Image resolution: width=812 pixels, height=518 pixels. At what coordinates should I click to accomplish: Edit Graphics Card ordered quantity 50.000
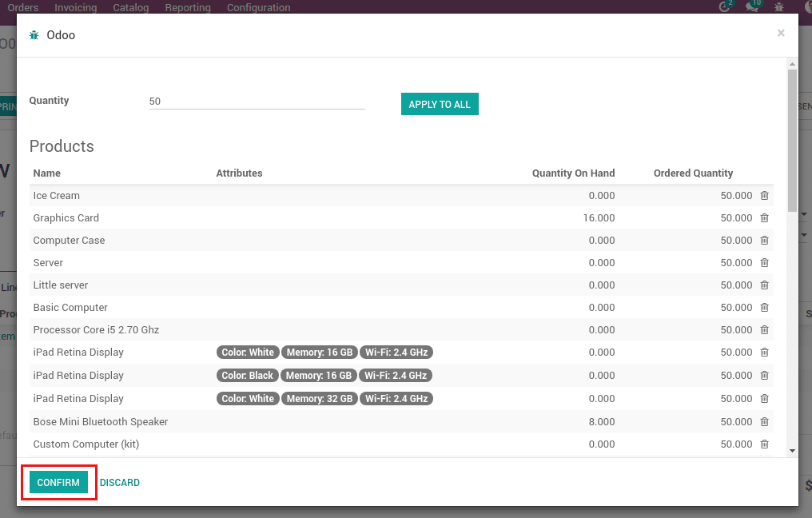coord(736,218)
